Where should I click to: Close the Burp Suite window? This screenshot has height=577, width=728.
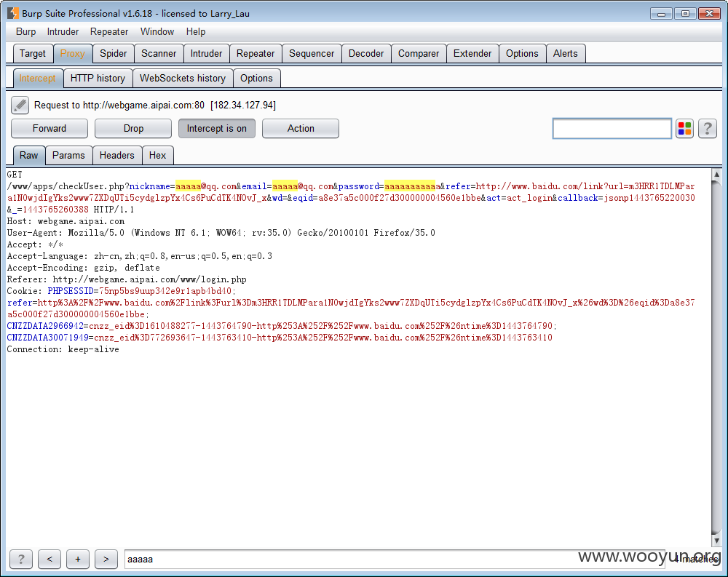point(709,14)
